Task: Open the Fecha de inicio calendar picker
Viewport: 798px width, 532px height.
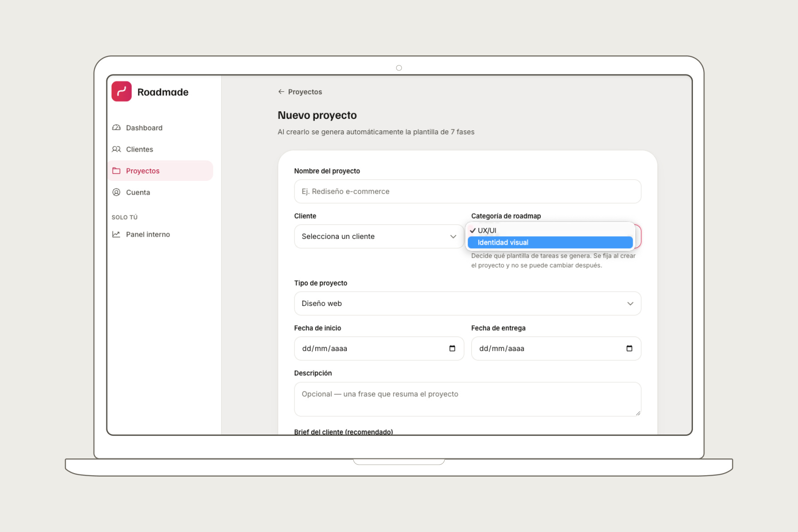Action: point(452,348)
